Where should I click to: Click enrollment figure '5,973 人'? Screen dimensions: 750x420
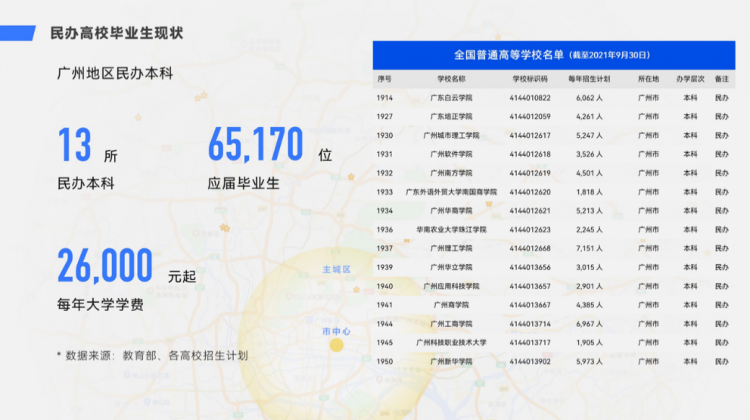(x=589, y=362)
